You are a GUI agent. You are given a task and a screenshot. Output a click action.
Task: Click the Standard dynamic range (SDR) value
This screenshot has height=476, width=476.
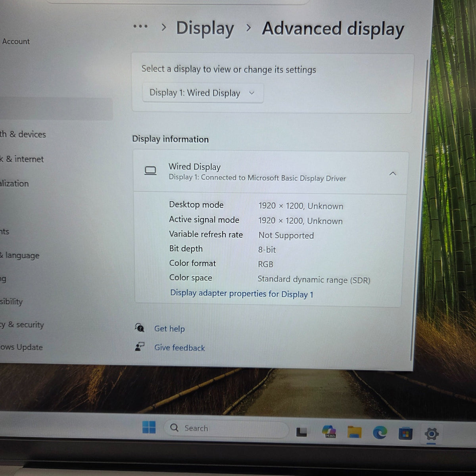pos(314,280)
